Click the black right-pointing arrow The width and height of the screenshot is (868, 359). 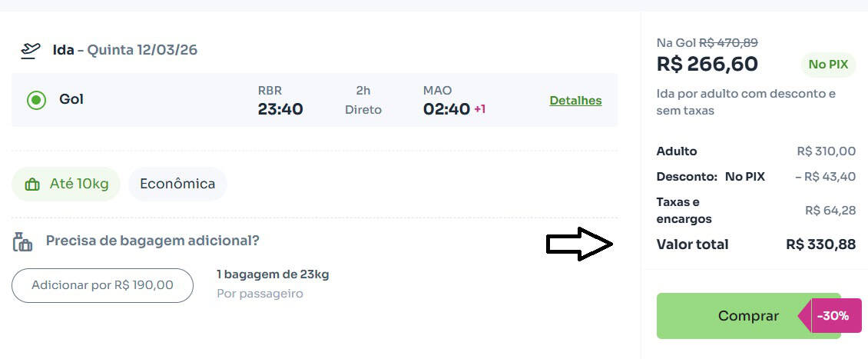pos(578,244)
